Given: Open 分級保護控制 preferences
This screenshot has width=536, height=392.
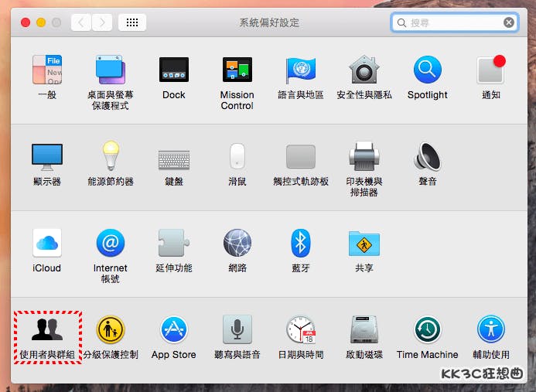Looking at the screenshot, I should [111, 329].
